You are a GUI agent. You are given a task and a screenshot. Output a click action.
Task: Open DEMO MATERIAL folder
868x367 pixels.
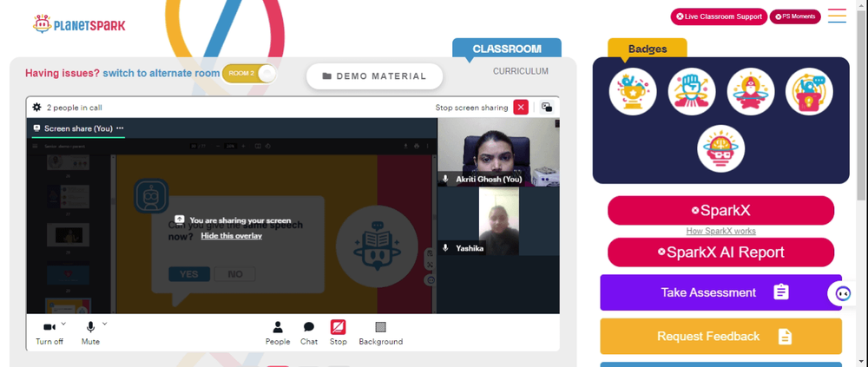coord(375,76)
